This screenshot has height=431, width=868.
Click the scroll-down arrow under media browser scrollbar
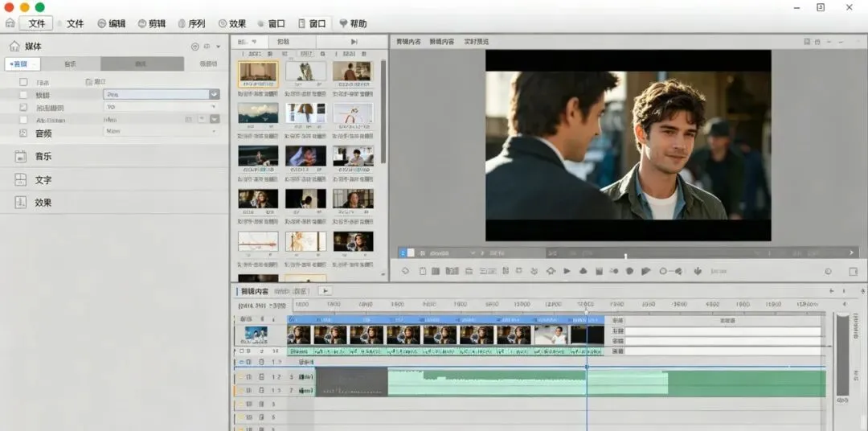pos(383,273)
